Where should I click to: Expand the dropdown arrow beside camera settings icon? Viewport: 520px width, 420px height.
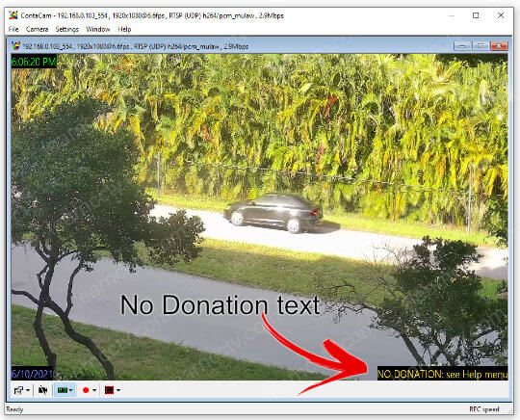click(28, 390)
